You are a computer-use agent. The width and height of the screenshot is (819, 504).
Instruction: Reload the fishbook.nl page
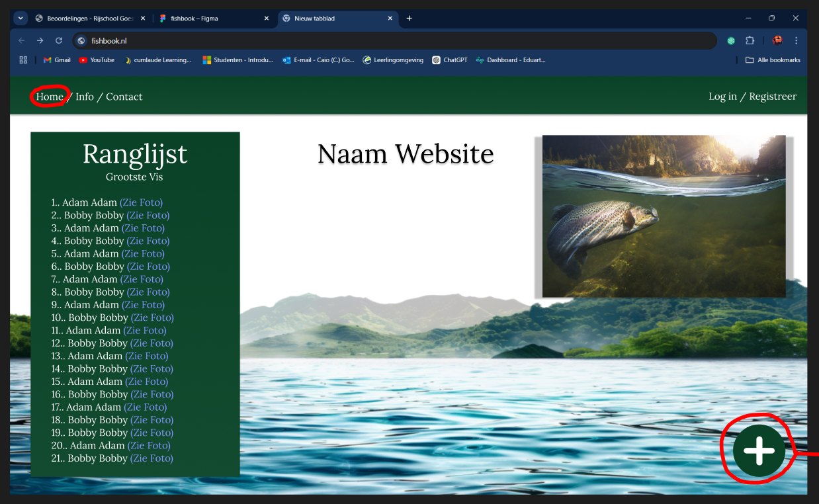tap(58, 40)
